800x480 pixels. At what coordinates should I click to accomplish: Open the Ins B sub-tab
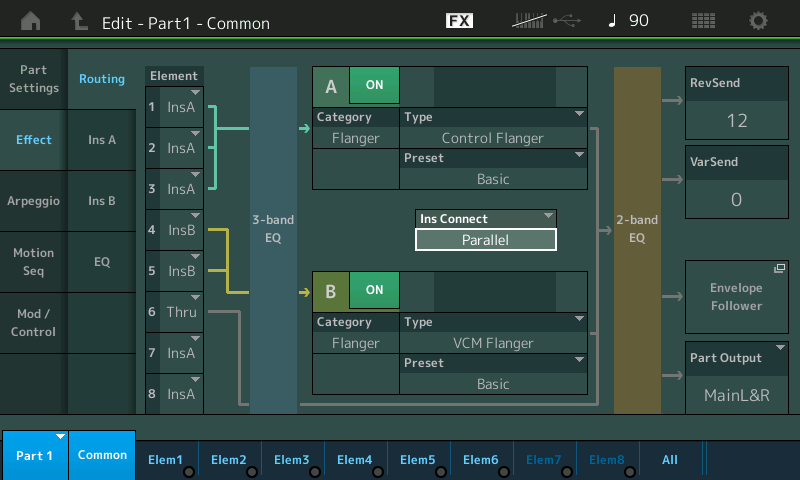pyautogui.click(x=102, y=201)
